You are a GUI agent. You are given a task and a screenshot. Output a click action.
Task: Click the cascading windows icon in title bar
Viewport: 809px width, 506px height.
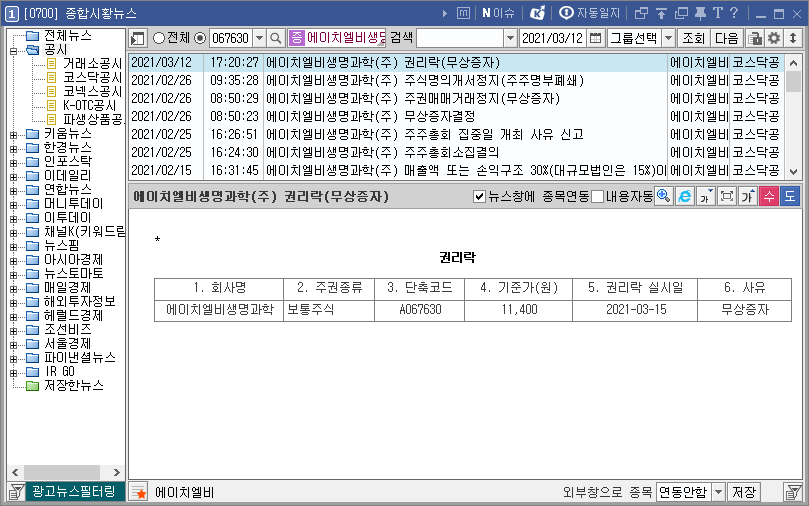(x=641, y=13)
